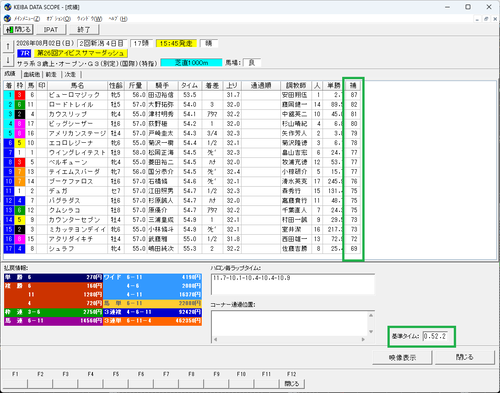
Task: Click the 補 column header
Action: pos(353,86)
